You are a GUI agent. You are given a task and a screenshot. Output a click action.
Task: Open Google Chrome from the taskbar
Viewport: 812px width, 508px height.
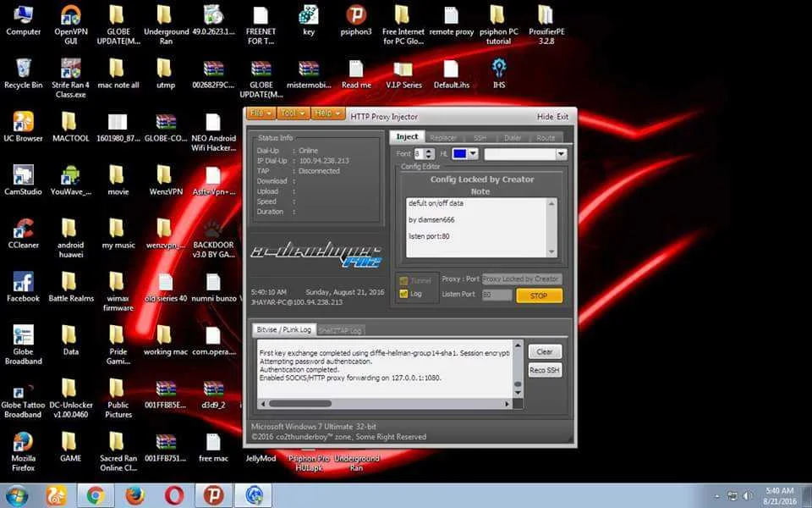coord(96,496)
